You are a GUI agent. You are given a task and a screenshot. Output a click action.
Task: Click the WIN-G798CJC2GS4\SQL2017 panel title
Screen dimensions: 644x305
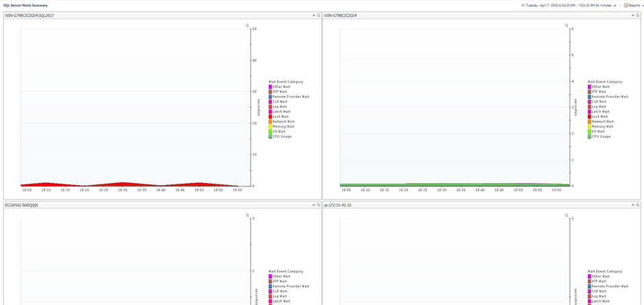pyautogui.click(x=29, y=15)
